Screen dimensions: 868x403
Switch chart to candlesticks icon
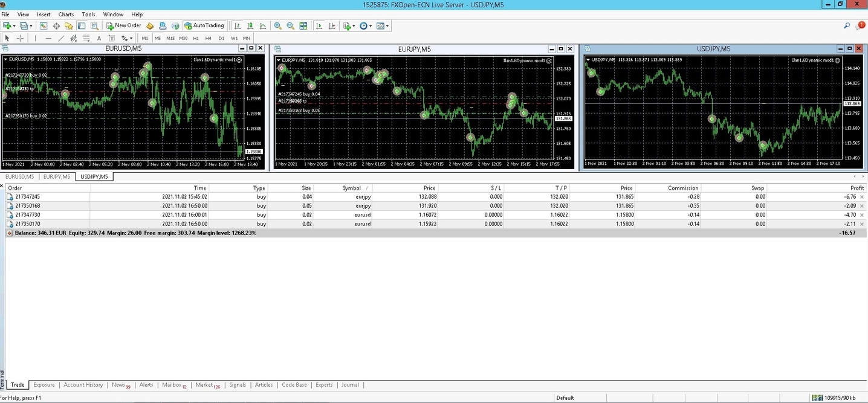[250, 25]
